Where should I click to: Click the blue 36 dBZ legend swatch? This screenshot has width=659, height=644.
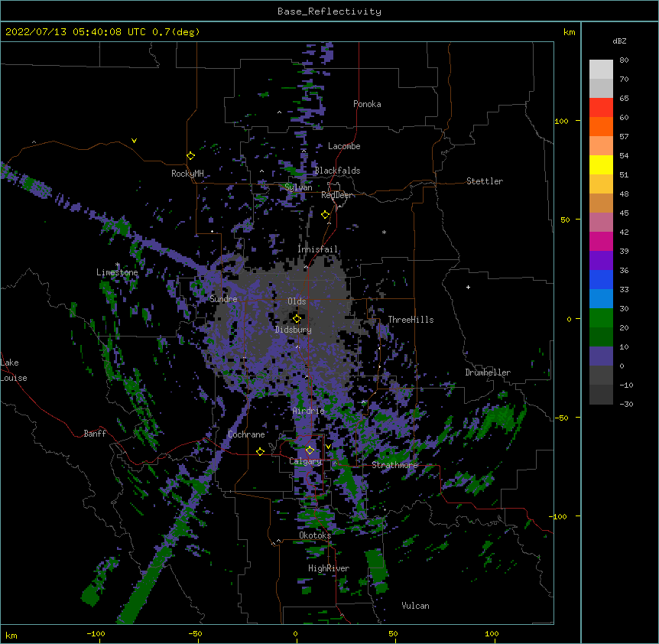pyautogui.click(x=601, y=279)
